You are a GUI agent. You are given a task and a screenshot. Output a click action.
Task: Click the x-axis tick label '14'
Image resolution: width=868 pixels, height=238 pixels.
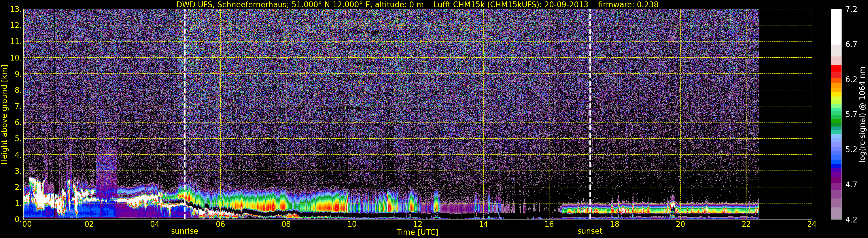[x=483, y=224]
